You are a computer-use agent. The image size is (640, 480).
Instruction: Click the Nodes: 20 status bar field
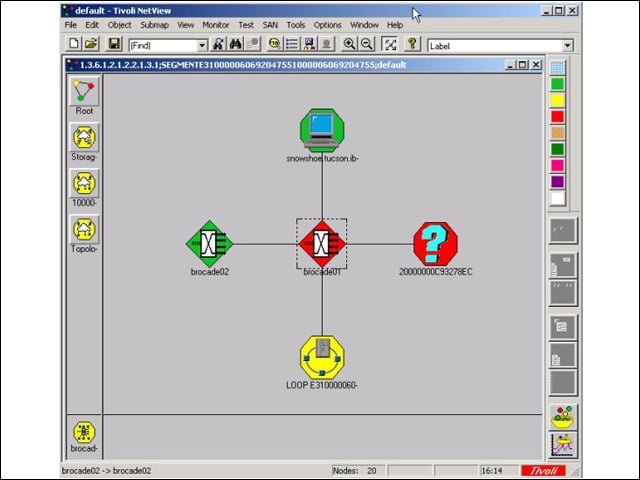click(x=358, y=471)
